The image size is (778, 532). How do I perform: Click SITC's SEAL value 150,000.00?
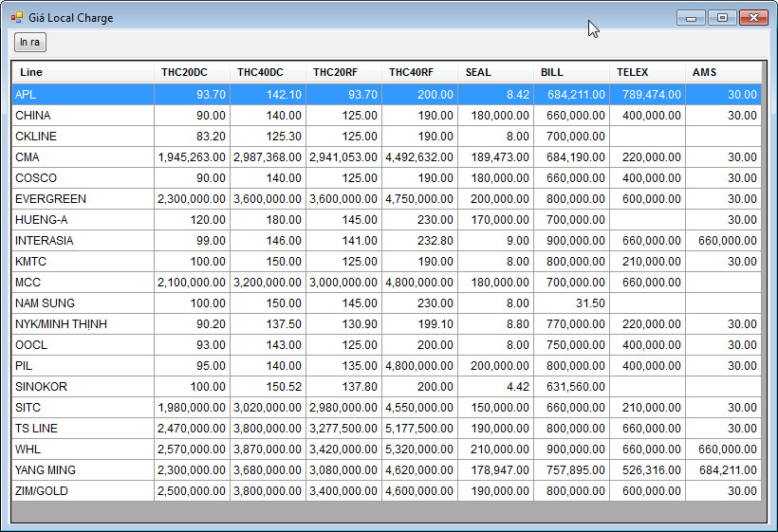coord(495,408)
